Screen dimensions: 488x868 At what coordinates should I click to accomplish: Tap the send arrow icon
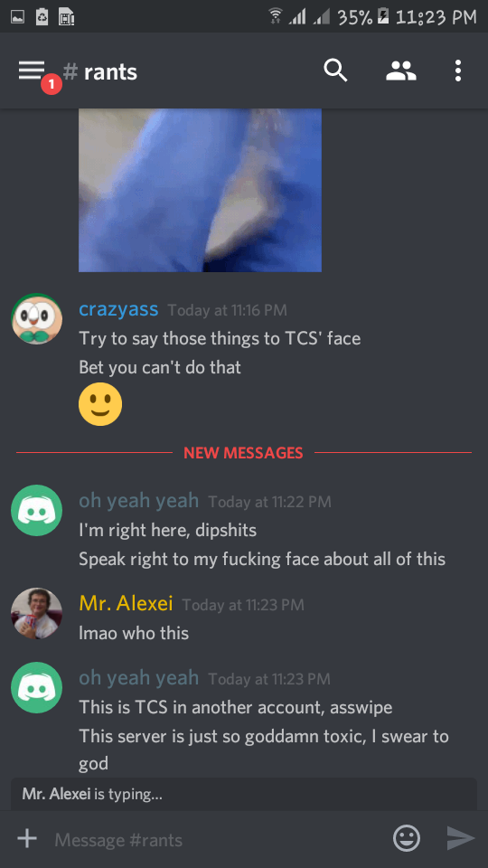(460, 838)
